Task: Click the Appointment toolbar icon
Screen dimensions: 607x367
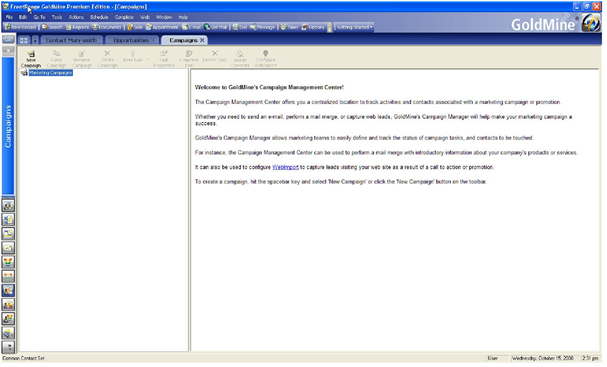Action: click(162, 27)
